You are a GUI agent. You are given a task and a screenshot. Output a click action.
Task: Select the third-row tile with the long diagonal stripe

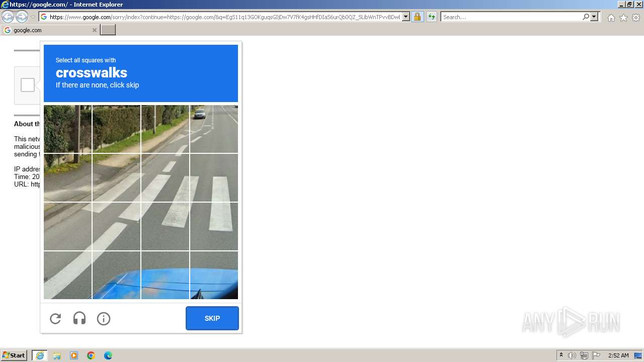click(116, 226)
